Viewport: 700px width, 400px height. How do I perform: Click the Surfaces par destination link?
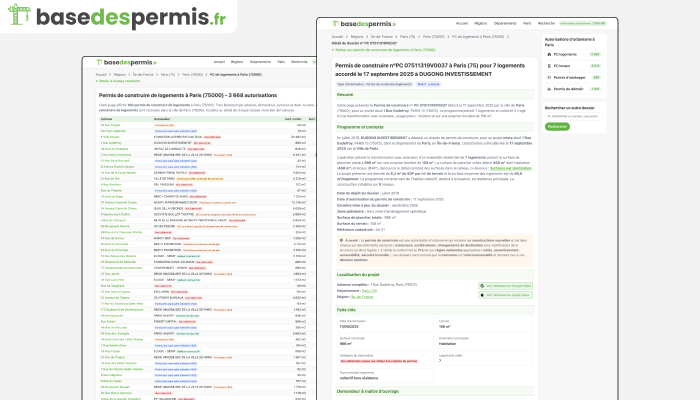point(511,169)
